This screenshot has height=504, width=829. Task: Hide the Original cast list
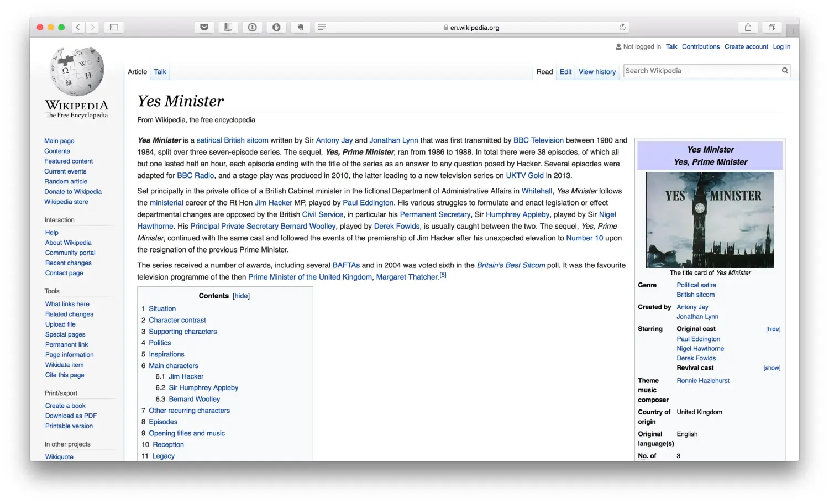point(773,329)
